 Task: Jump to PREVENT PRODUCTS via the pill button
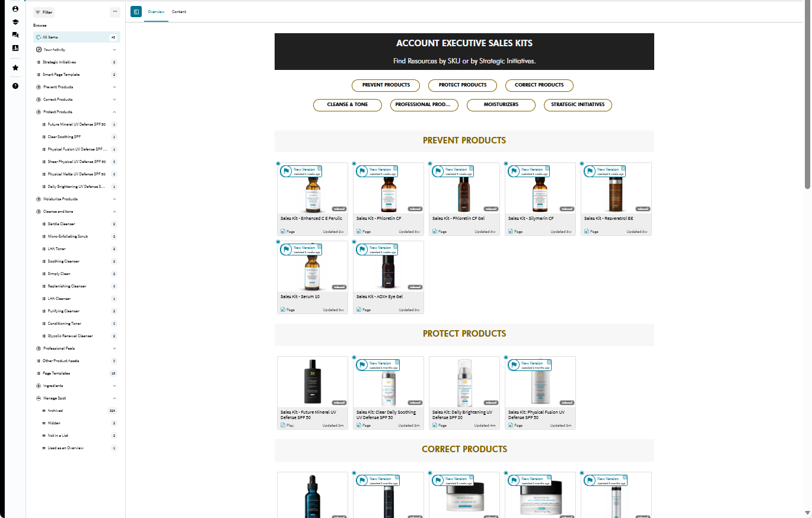(x=386, y=85)
